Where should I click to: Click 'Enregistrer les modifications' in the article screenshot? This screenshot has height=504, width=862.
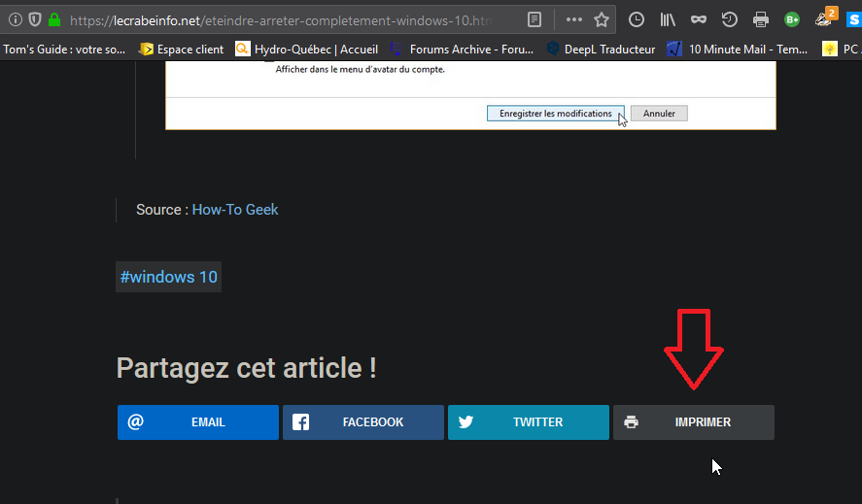coord(556,114)
